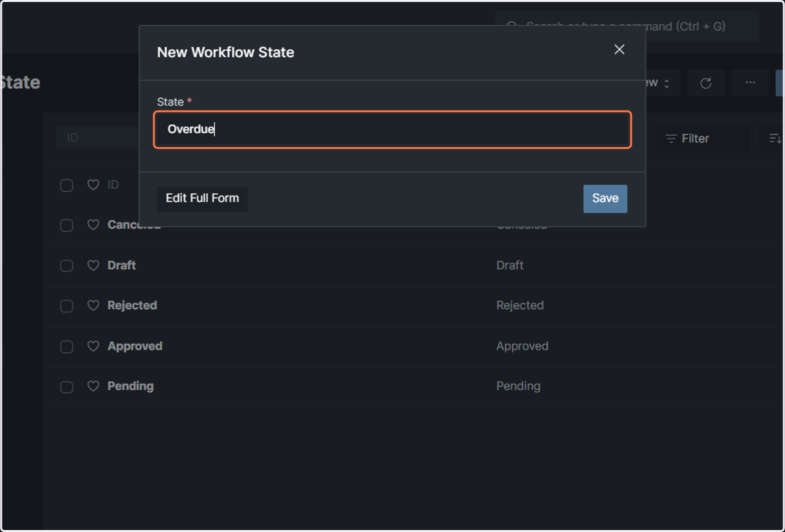Save the new workflow state
785x532 pixels.
click(605, 199)
